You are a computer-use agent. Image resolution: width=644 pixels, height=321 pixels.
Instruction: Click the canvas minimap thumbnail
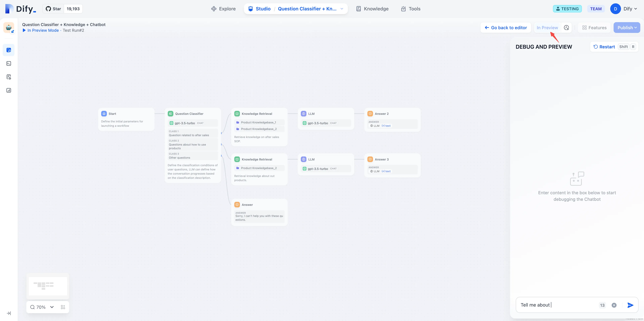point(48,286)
